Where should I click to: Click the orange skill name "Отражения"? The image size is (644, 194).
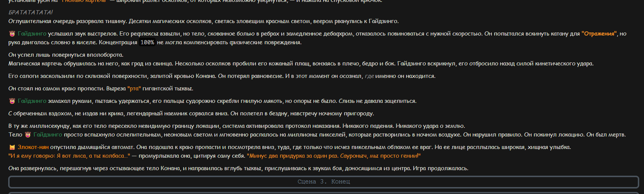point(599,34)
